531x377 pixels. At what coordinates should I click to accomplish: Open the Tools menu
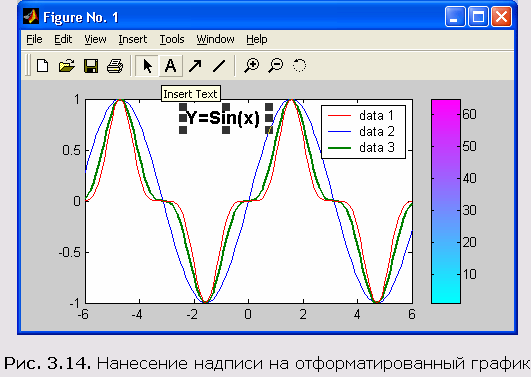pos(172,39)
